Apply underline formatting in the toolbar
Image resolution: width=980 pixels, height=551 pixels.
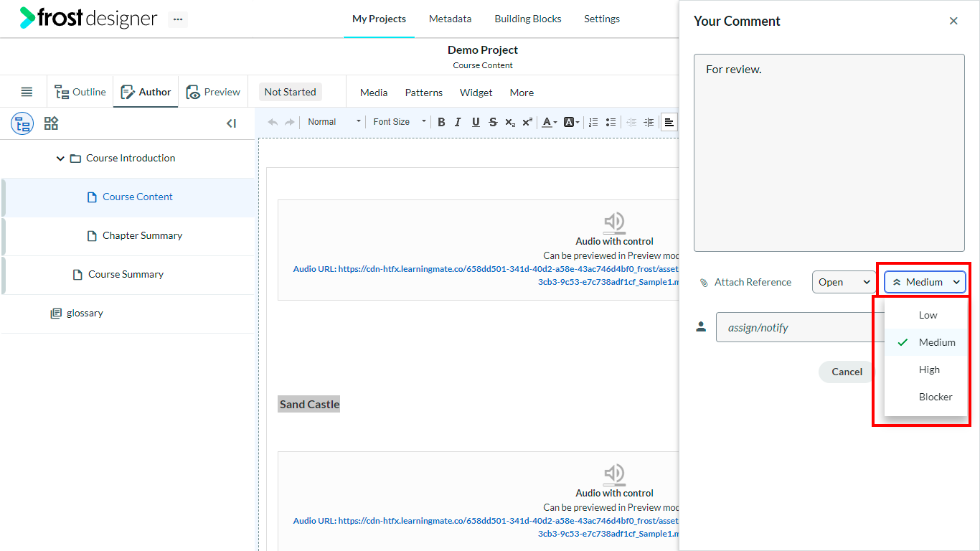click(476, 122)
